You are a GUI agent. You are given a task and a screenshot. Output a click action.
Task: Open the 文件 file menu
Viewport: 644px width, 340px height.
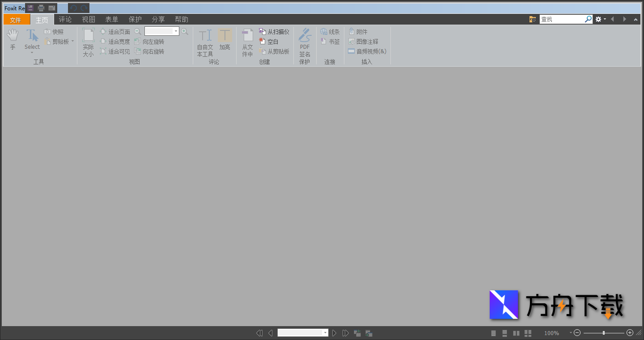tap(16, 20)
